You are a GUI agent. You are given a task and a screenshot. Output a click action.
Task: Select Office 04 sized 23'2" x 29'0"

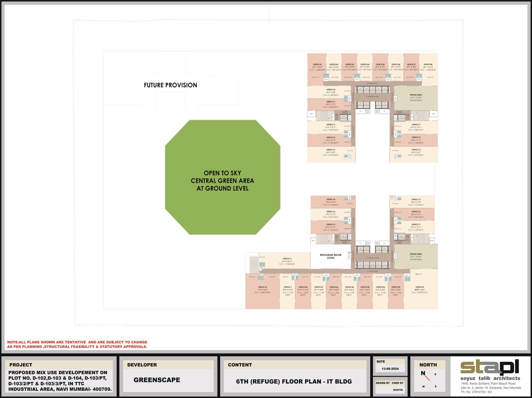pos(365,67)
